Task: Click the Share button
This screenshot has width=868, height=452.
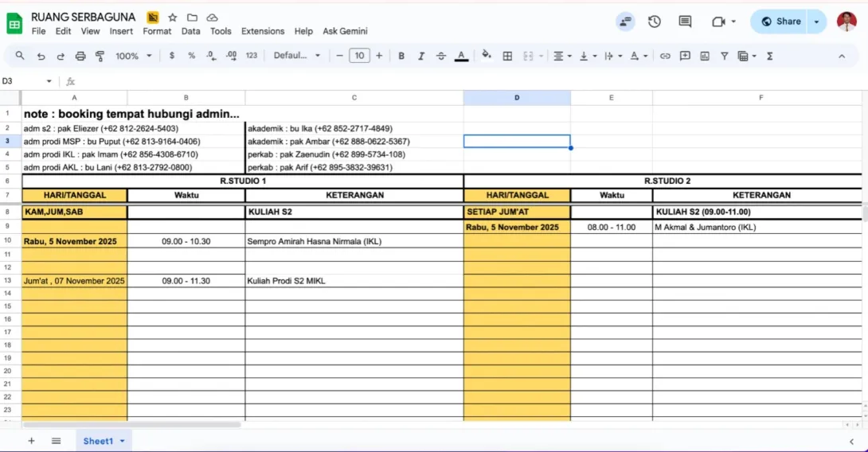Action: pos(780,21)
